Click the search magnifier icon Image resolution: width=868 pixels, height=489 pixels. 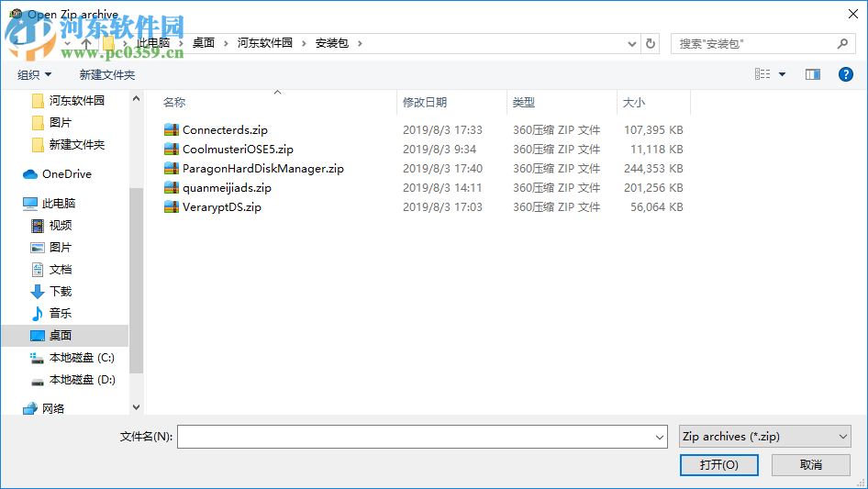[x=842, y=43]
